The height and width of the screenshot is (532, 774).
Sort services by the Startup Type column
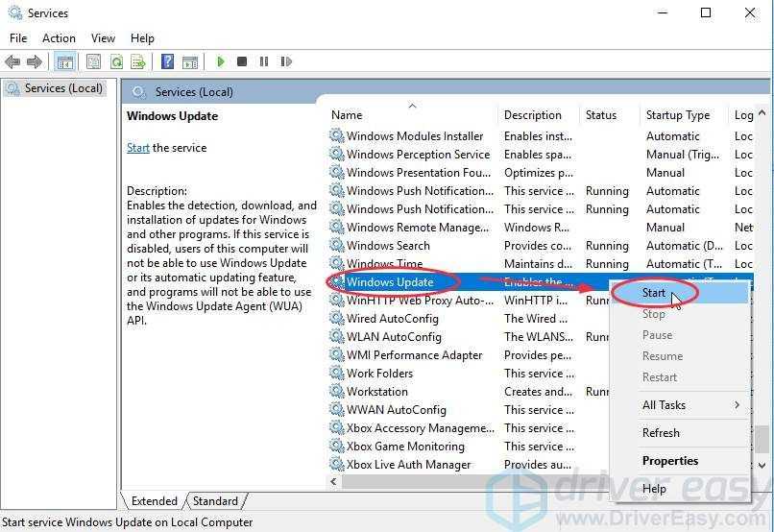pyautogui.click(x=678, y=115)
